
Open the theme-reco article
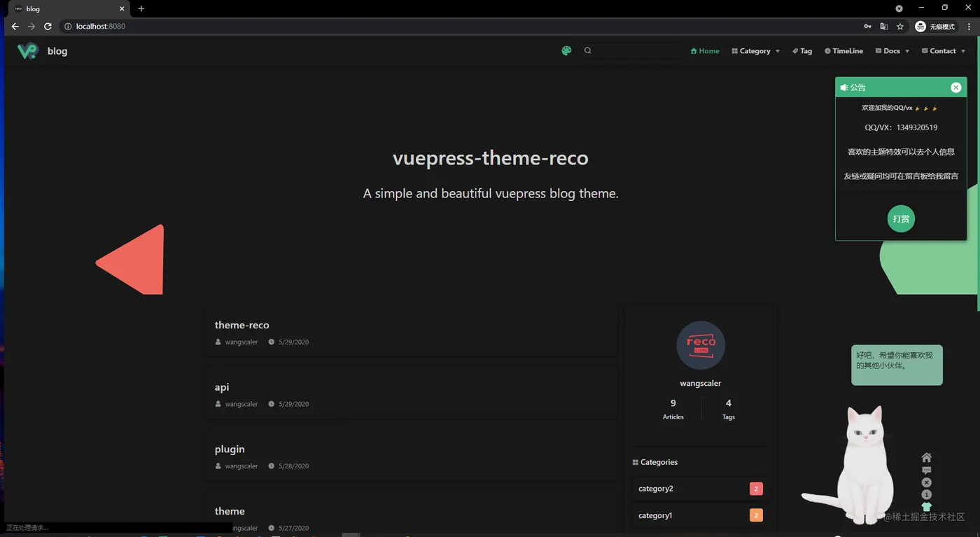[x=242, y=325]
